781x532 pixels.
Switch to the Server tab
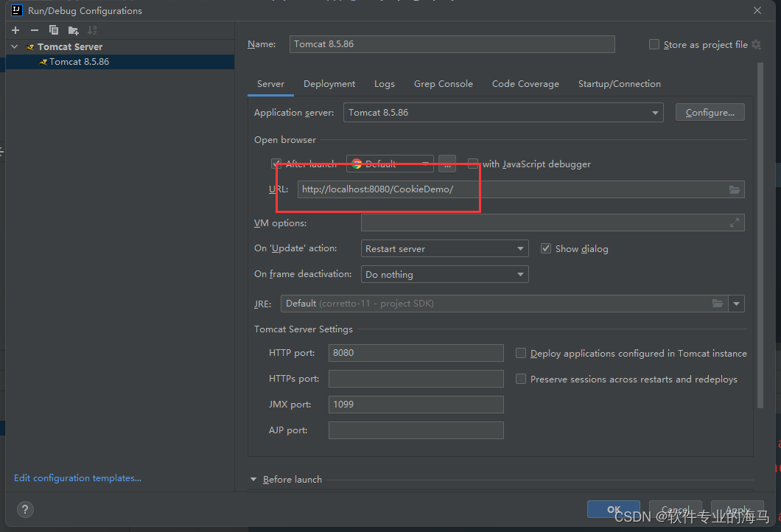tap(270, 84)
